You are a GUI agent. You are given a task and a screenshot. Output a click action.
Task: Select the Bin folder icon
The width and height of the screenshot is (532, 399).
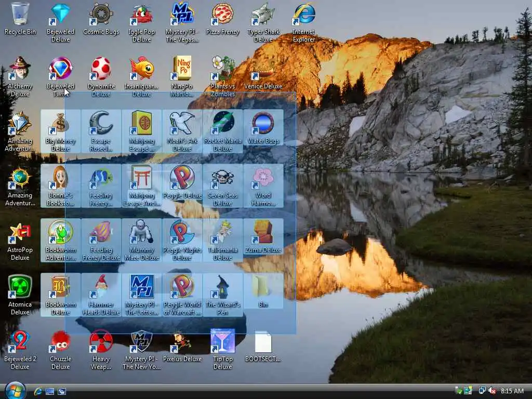pos(263,291)
